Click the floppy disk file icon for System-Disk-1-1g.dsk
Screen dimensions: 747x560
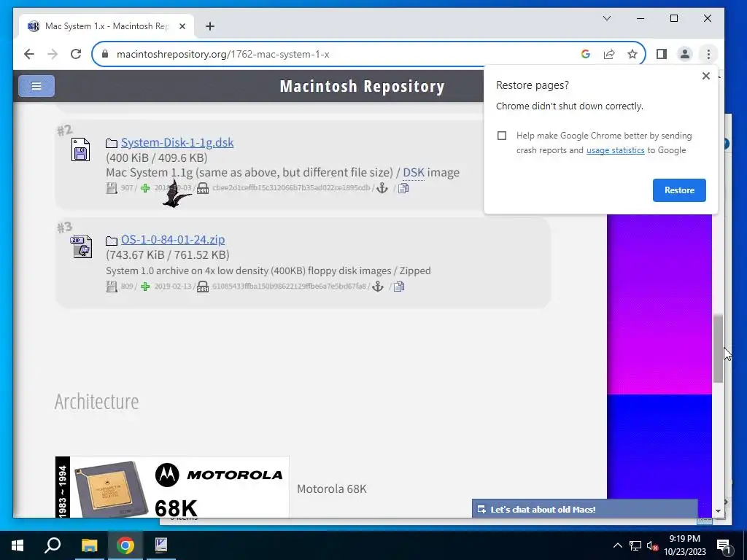click(80, 149)
